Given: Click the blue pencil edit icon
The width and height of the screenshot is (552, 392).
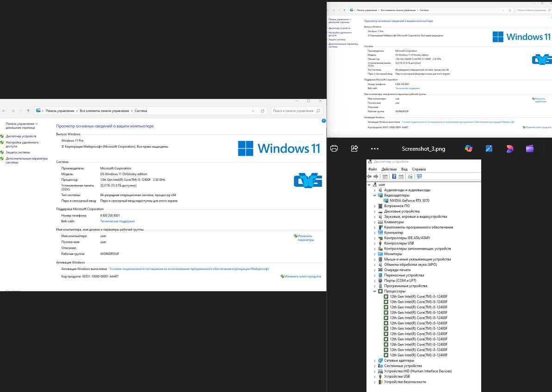Looking at the screenshot, I should click(489, 148).
